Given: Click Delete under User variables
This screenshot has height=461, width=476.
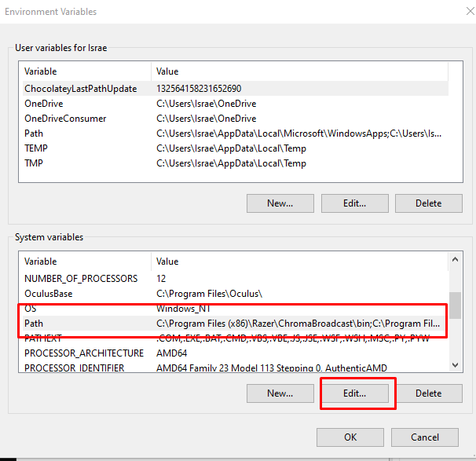Looking at the screenshot, I should pos(428,203).
